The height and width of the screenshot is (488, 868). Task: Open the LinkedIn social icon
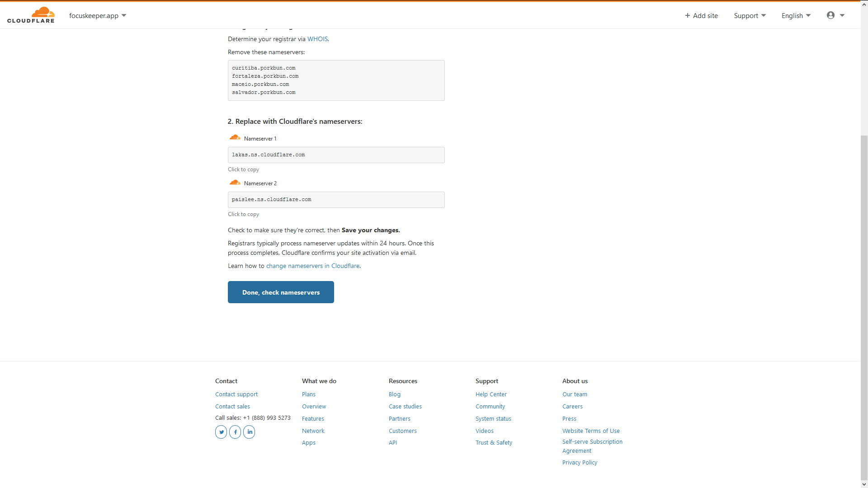(249, 432)
